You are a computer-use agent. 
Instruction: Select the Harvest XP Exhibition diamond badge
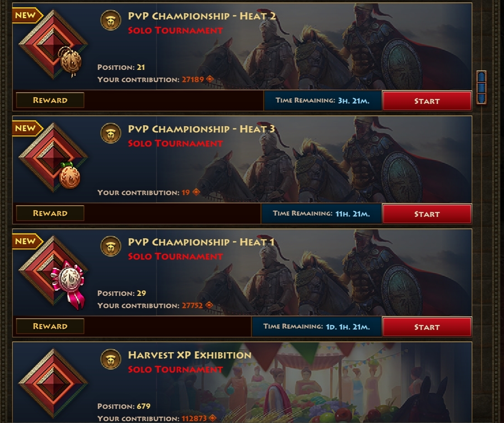point(53,383)
